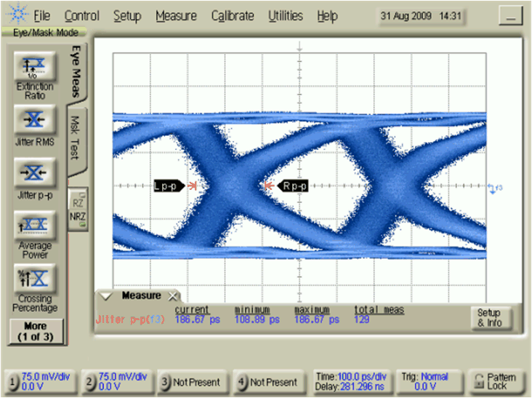Screen dimensions: 532x398
Task: Click the channel 2 75.0 mV/div button
Action: click(x=116, y=382)
